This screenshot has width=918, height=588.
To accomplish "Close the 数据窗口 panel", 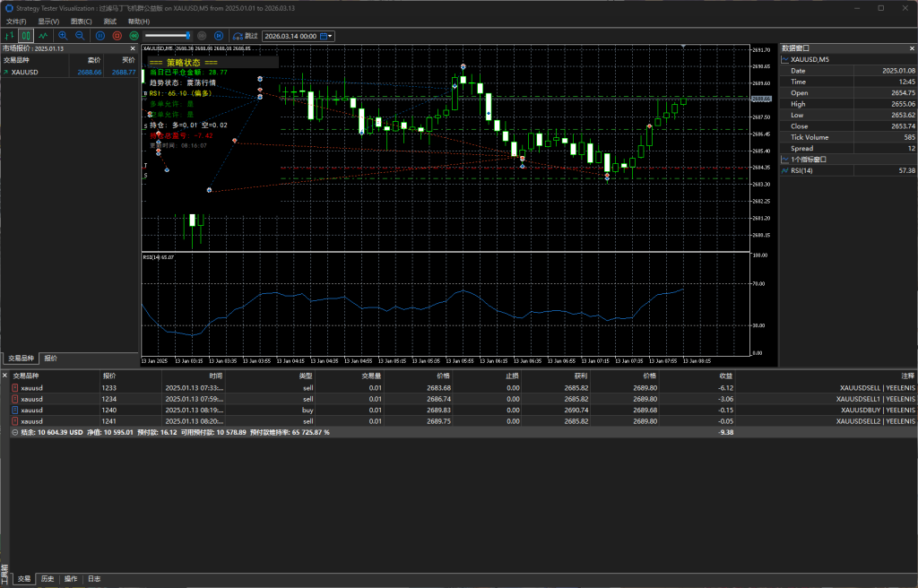I will [911, 48].
